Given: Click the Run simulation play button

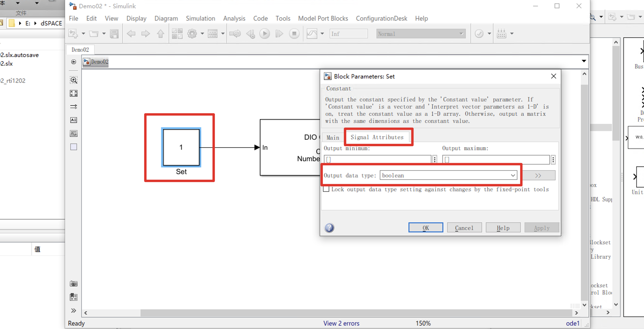Looking at the screenshot, I should (x=264, y=33).
